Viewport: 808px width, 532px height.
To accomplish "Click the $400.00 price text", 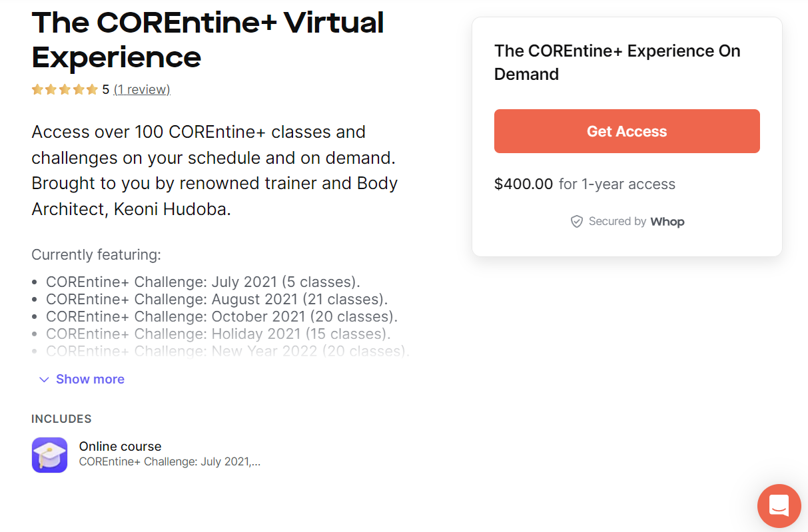I will (524, 184).
